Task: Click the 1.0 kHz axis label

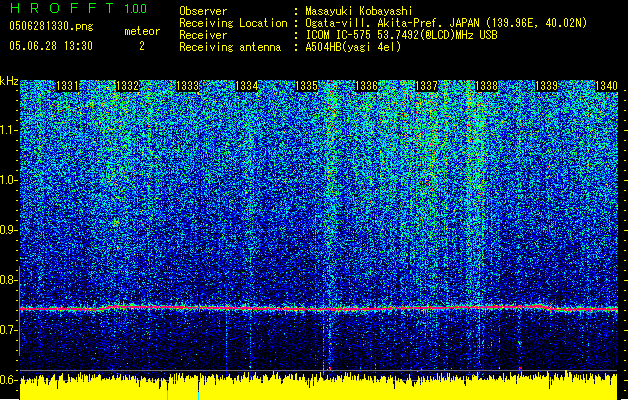Action: [x=9, y=180]
